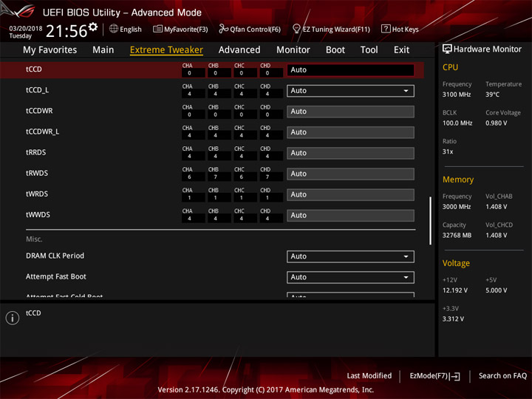
Task: Click the tRWDS Auto field
Action: (350, 174)
